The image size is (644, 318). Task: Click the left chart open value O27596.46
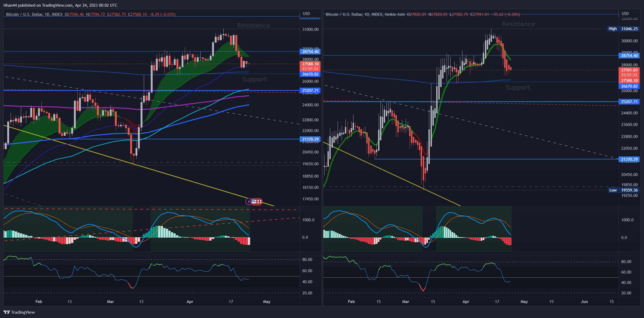click(x=74, y=14)
